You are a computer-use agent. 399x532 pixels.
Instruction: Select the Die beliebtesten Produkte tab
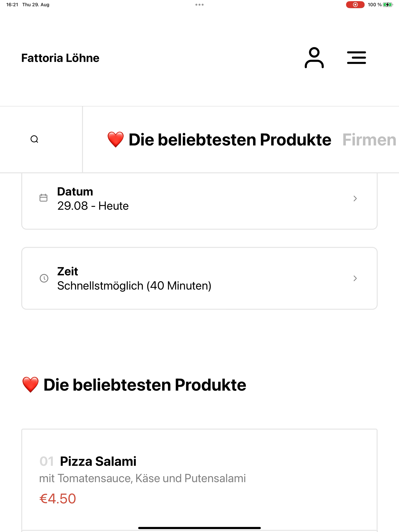[219, 139]
